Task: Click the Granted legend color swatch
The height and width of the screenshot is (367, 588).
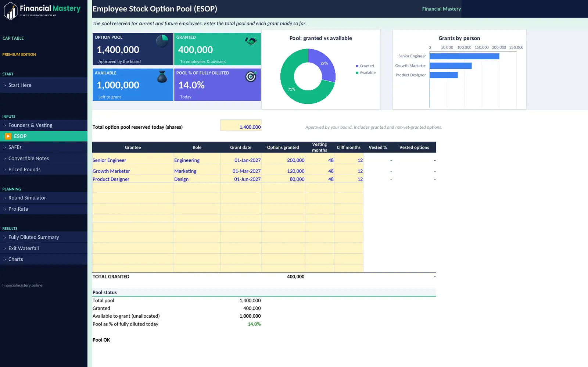Action: (357, 66)
